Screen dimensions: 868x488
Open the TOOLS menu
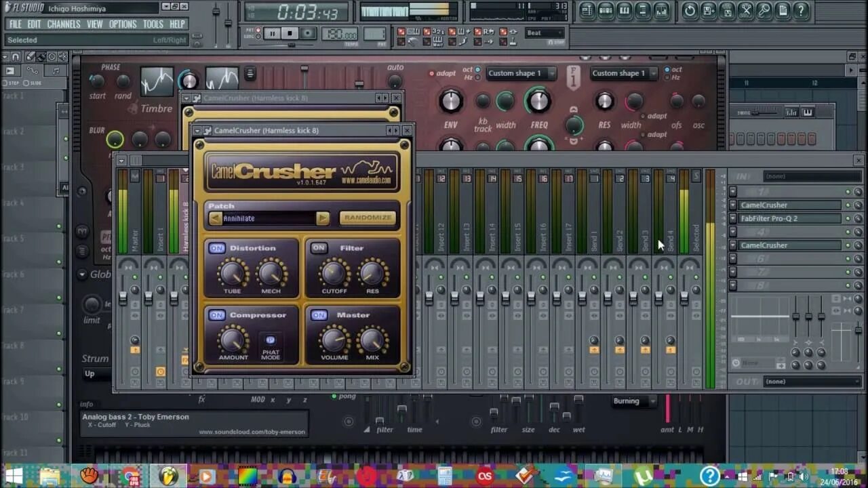point(153,24)
